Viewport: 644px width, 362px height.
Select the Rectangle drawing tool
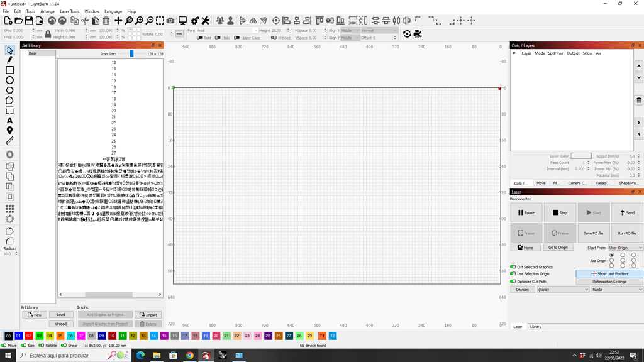[x=9, y=70]
